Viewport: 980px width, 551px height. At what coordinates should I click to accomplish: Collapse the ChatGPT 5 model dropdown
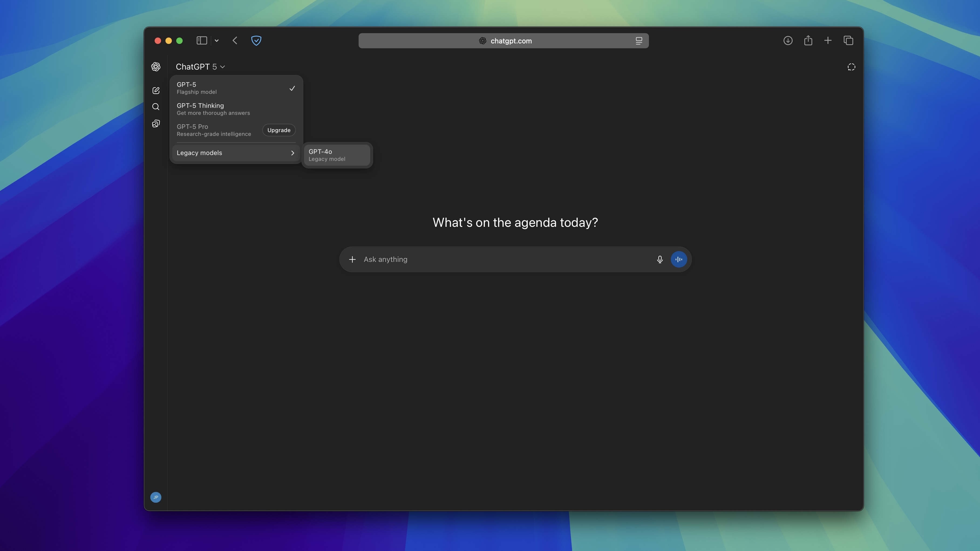(x=200, y=67)
